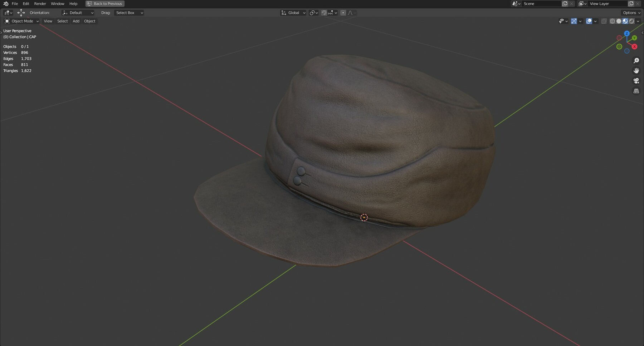This screenshot has height=346, width=644.
Task: Open the Object Mode dropdown
Action: 21,21
